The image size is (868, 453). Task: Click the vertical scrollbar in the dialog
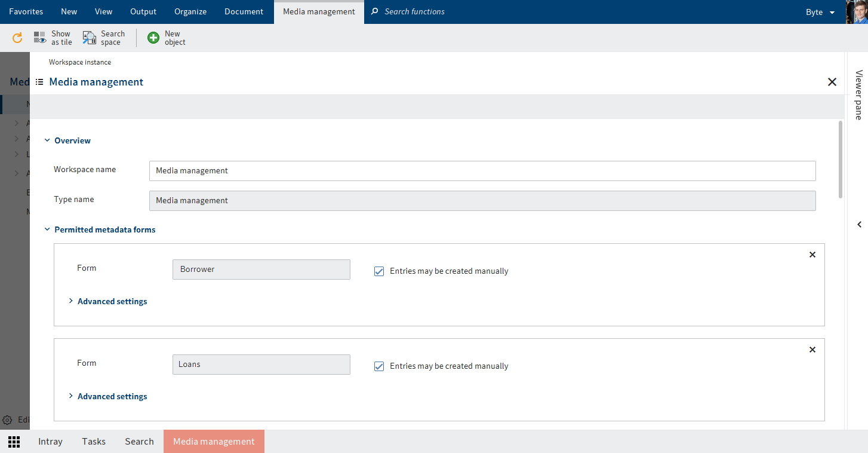[x=841, y=159]
